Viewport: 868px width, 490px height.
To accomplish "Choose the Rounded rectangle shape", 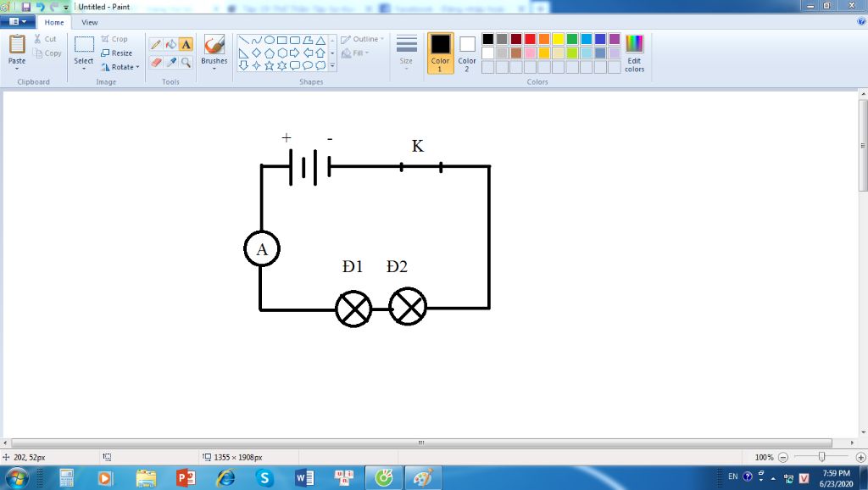I will point(294,41).
